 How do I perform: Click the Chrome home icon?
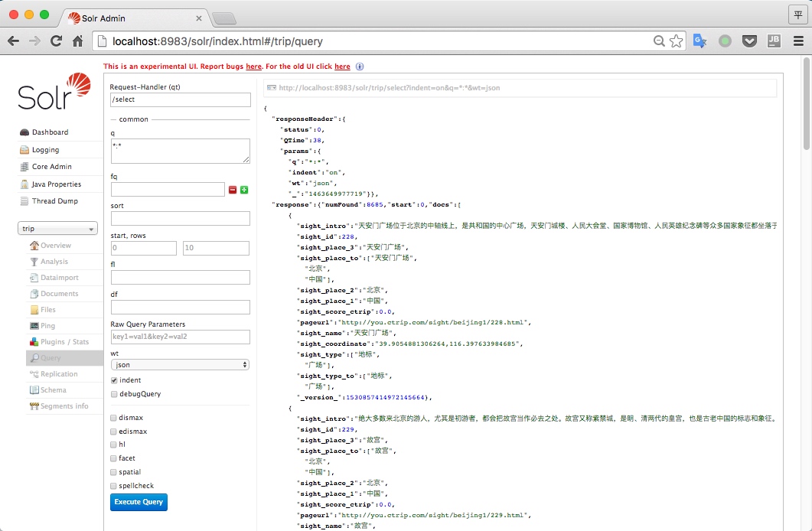77,41
